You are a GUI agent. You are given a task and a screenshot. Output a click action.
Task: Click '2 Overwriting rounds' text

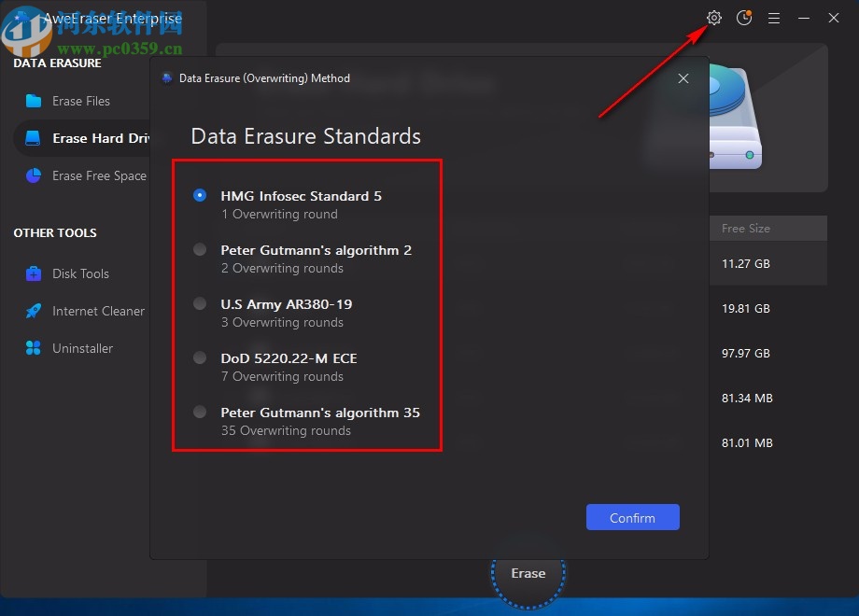coord(282,268)
